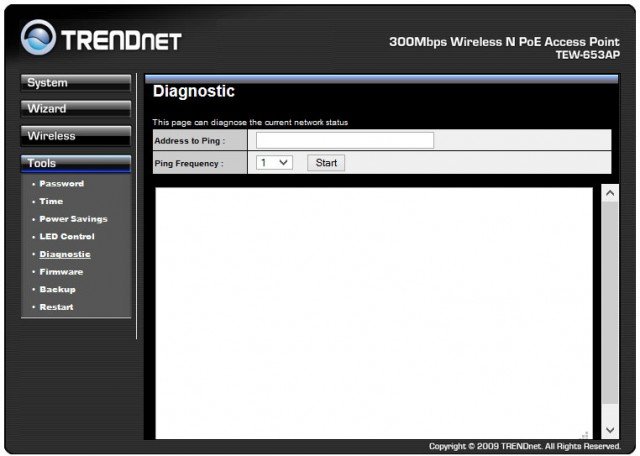This screenshot has width=640, height=456.
Task: Open the Time settings page
Action: [x=51, y=202]
